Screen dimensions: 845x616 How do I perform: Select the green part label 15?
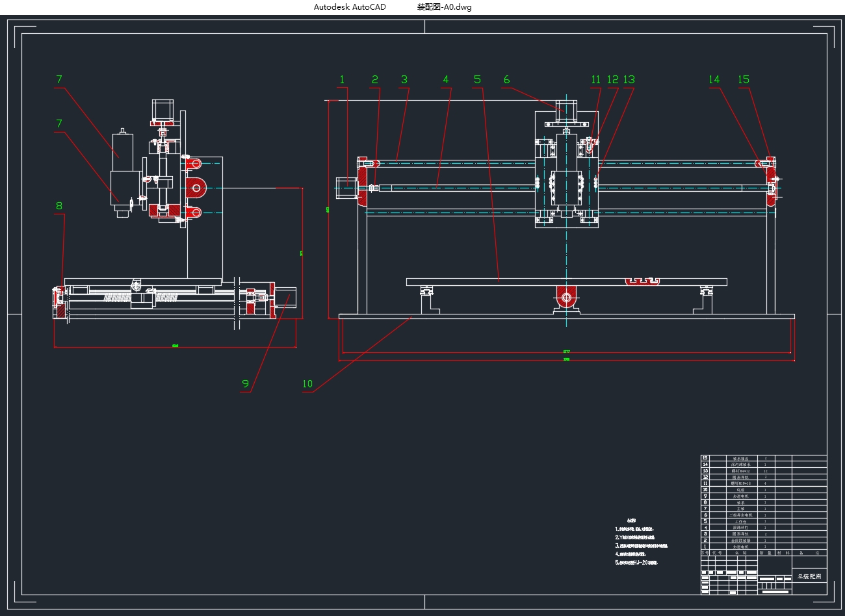pos(744,80)
